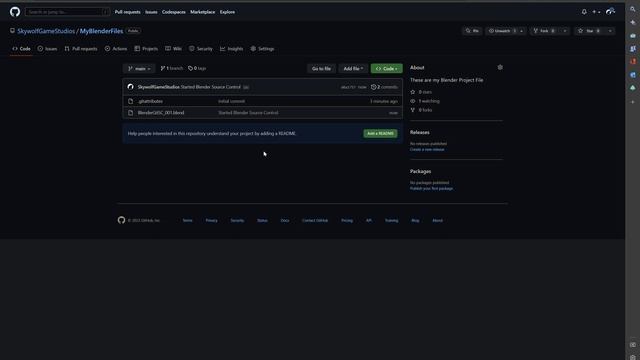Click the footer GitHub logo icon
This screenshot has width=640, height=360.
(121, 220)
